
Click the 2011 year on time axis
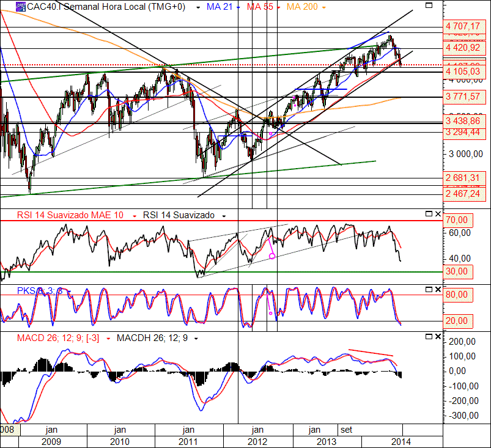pyautogui.click(x=188, y=442)
